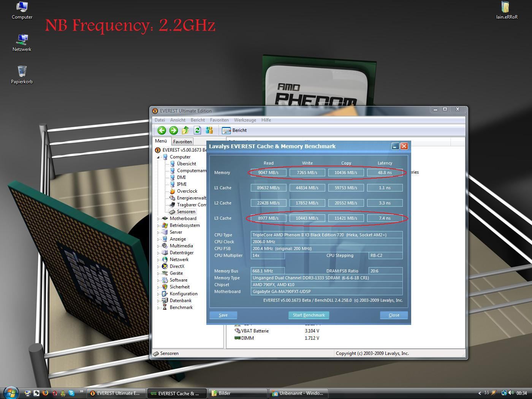Image resolution: width=532 pixels, height=399 pixels.
Task: Switch to EVEREST Ultimate Edition taskbar button
Action: (116, 393)
